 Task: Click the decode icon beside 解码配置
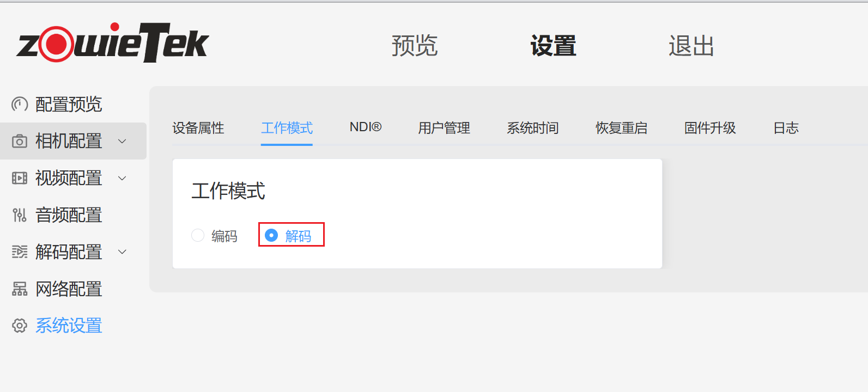pyautogui.click(x=20, y=252)
